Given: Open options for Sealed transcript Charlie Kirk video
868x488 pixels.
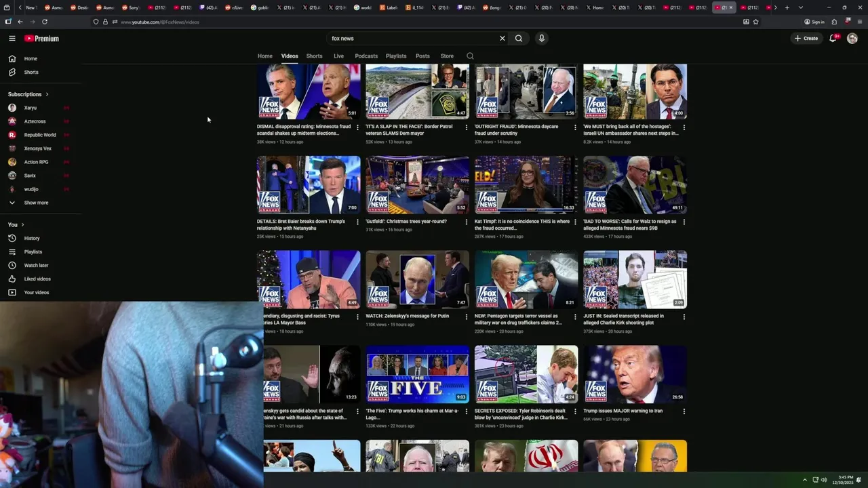Looking at the screenshot, I should pyautogui.click(x=684, y=317).
